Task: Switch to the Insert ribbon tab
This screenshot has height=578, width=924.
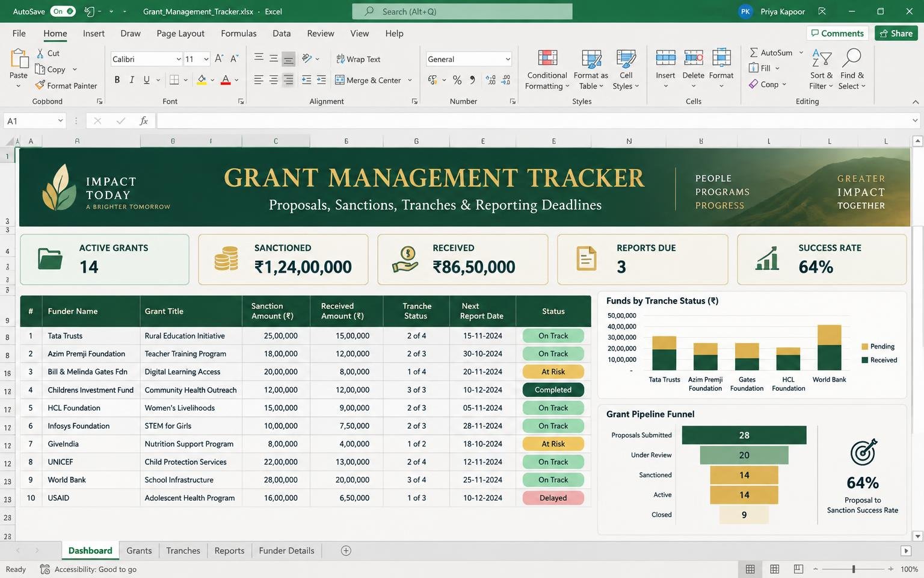Action: [x=94, y=33]
